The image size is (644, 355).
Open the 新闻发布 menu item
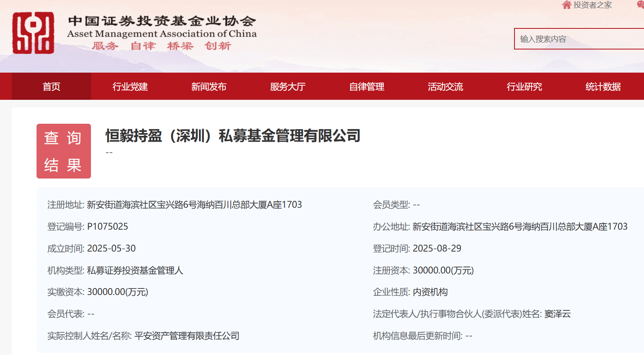pos(209,86)
